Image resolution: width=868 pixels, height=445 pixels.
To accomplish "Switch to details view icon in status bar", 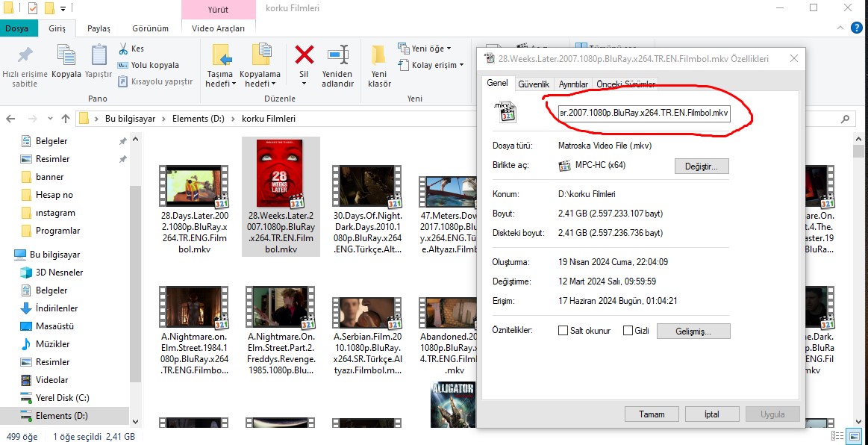I will (837, 436).
